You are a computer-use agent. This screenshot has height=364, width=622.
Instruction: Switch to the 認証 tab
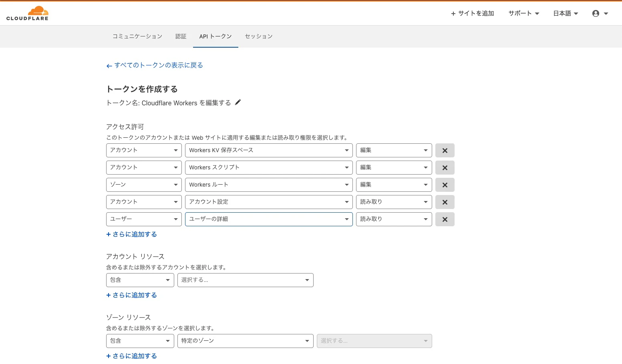pos(181,36)
